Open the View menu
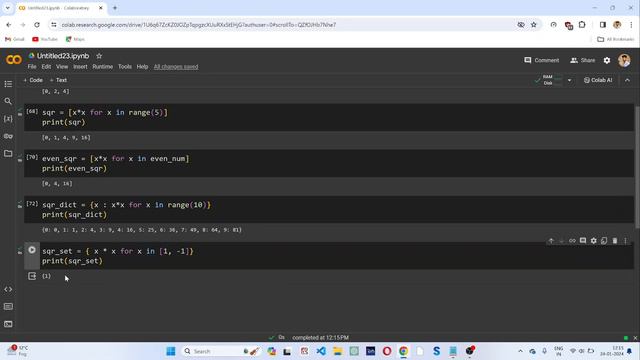This screenshot has width=640, height=360. [x=62, y=67]
